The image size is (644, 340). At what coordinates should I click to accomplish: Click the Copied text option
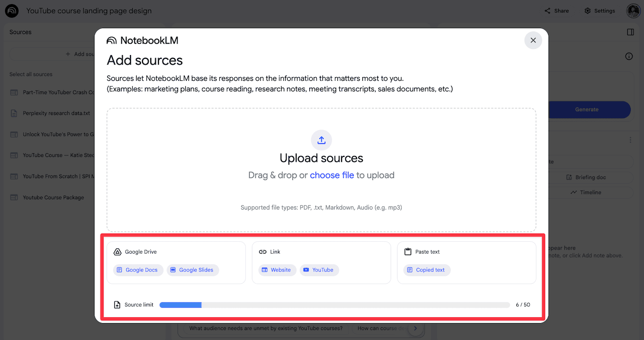click(426, 270)
